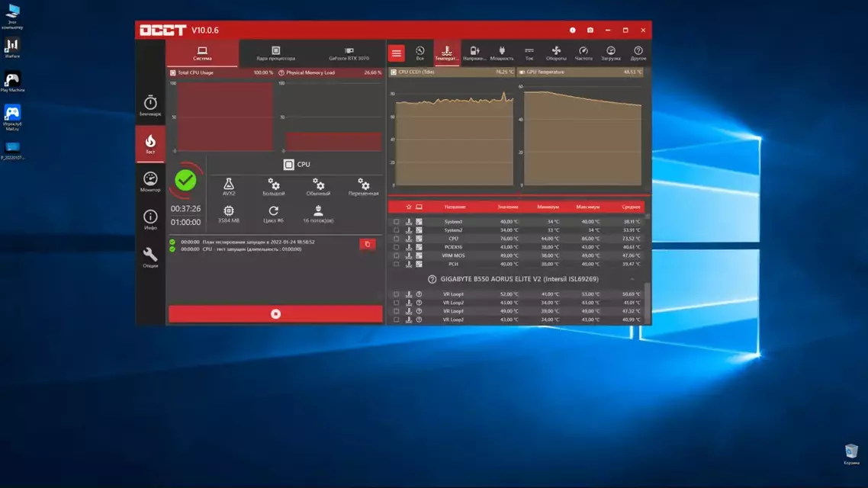Open the Warface desktop shortcut
Viewport: 868px width, 488px height.
point(12,48)
